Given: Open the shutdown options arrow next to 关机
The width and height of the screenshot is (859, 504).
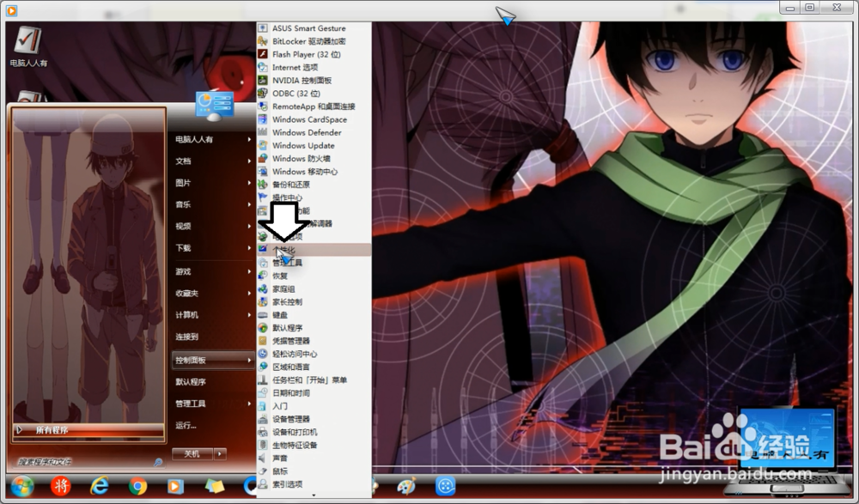Looking at the screenshot, I should 220,453.
